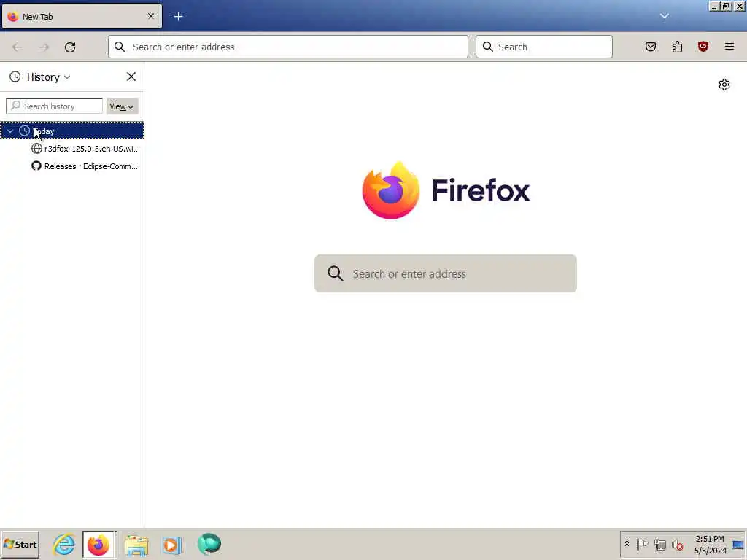The height and width of the screenshot is (560, 747).
Task: Click the Search history field
Action: [54, 106]
